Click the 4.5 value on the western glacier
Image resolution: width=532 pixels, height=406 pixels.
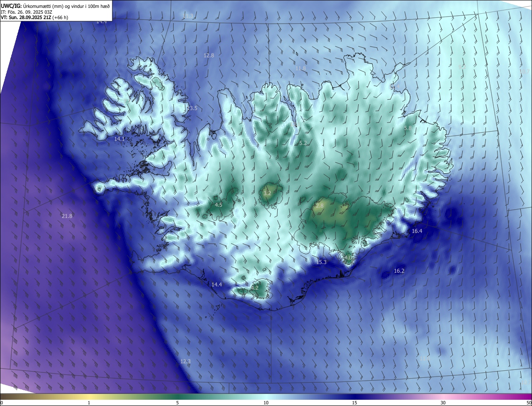tap(219, 205)
